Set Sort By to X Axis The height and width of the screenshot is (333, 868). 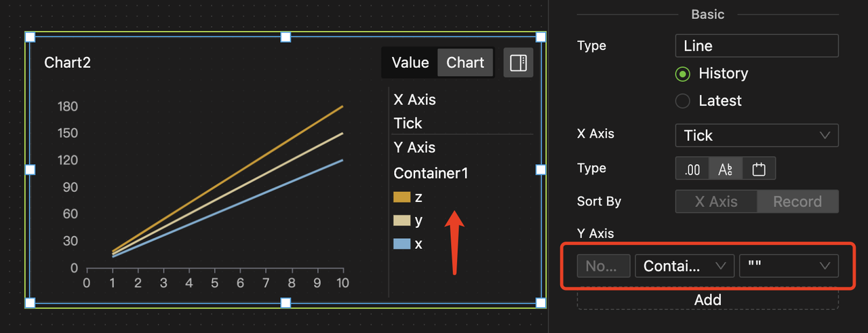click(x=715, y=201)
